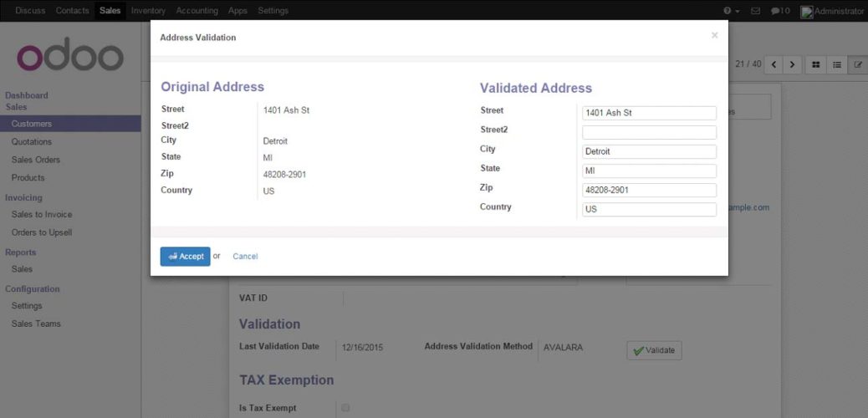Viewport: 868px width, 418px height.
Task: Click the empty validated Street2 field
Action: point(650,132)
